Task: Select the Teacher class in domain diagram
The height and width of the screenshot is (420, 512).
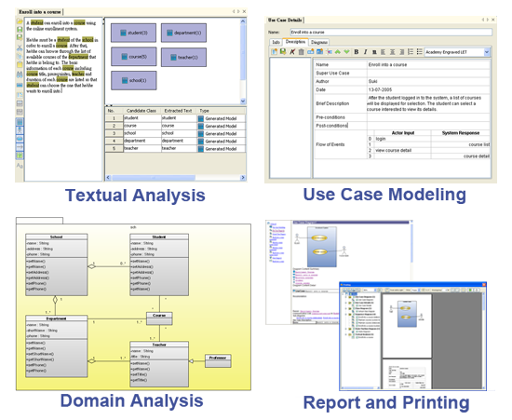Action: pos(159,364)
